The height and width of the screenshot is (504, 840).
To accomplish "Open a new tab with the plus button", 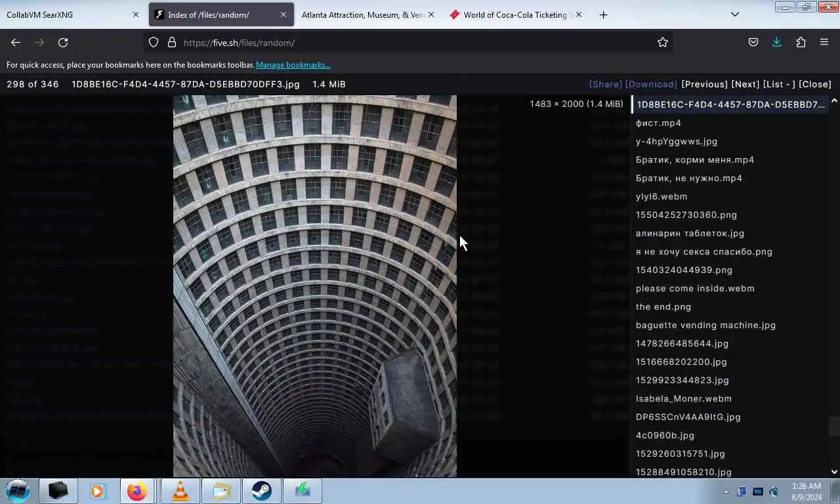I will click(x=603, y=14).
